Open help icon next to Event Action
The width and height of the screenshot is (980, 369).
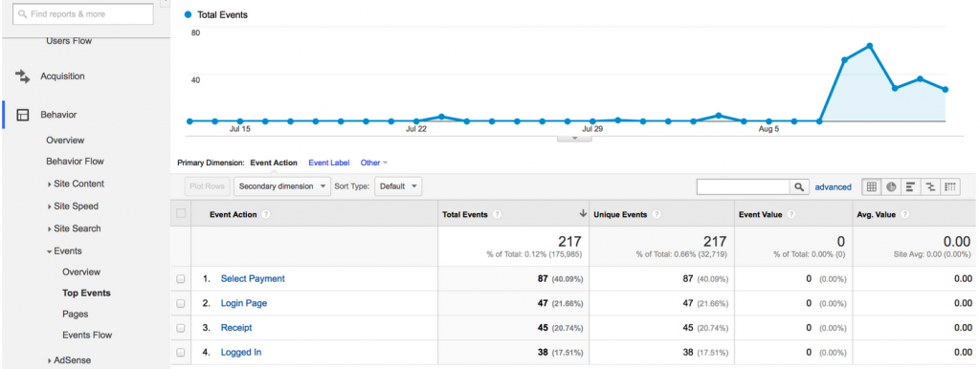coord(266,214)
